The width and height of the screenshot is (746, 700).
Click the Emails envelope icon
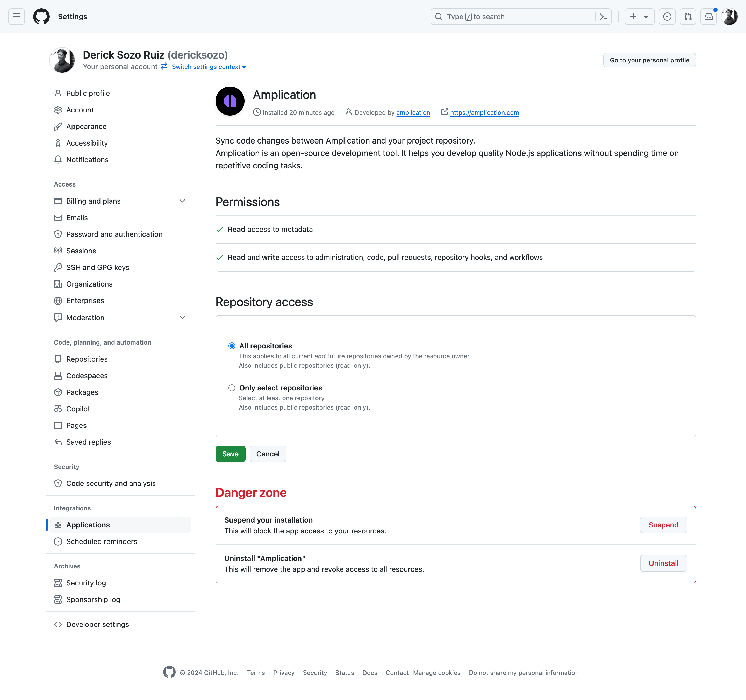[58, 218]
